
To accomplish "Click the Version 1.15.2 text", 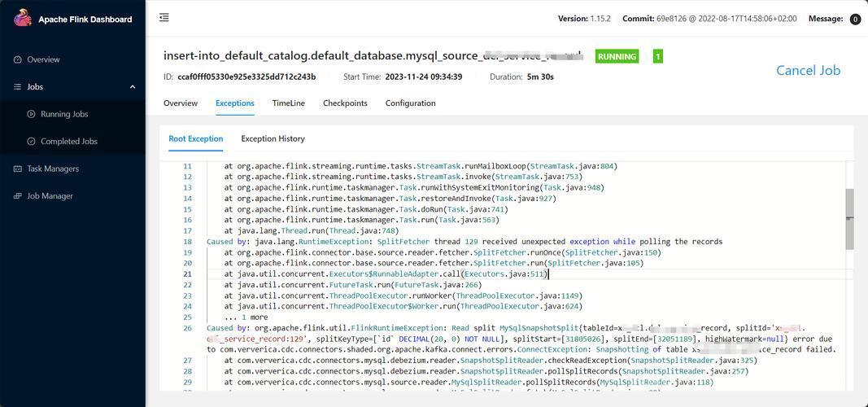I will click(x=584, y=19).
